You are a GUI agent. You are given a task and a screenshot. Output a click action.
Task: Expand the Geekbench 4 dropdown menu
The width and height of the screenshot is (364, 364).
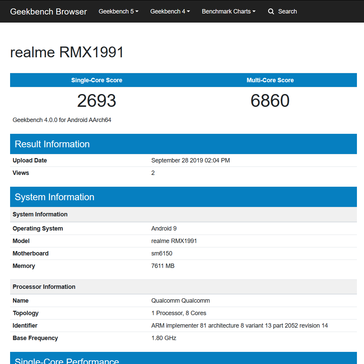(x=170, y=11)
